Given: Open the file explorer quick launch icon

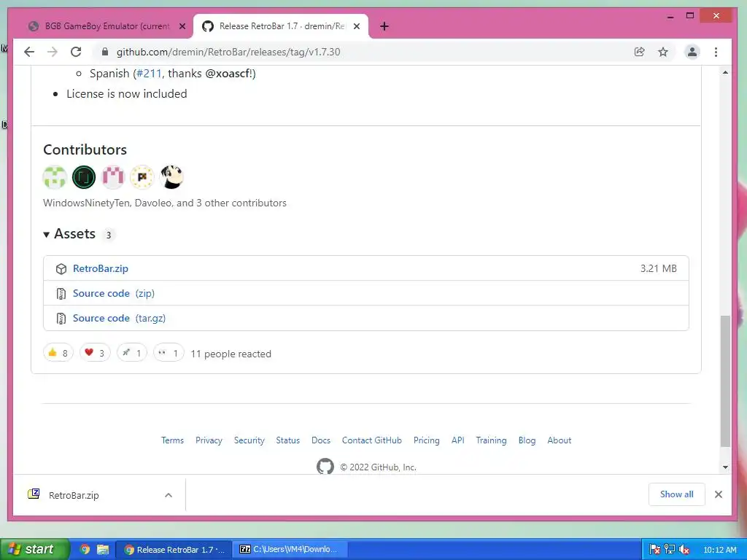Looking at the screenshot, I should 102,550.
